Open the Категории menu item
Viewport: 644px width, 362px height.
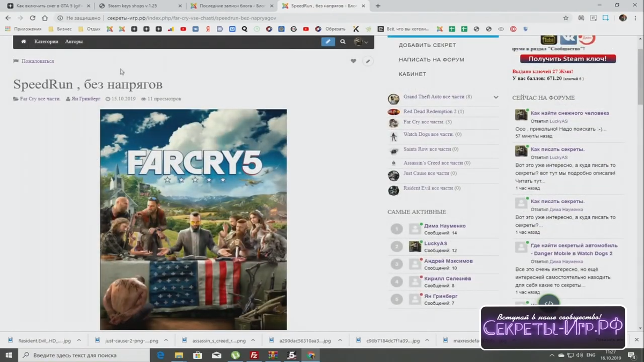tap(46, 41)
